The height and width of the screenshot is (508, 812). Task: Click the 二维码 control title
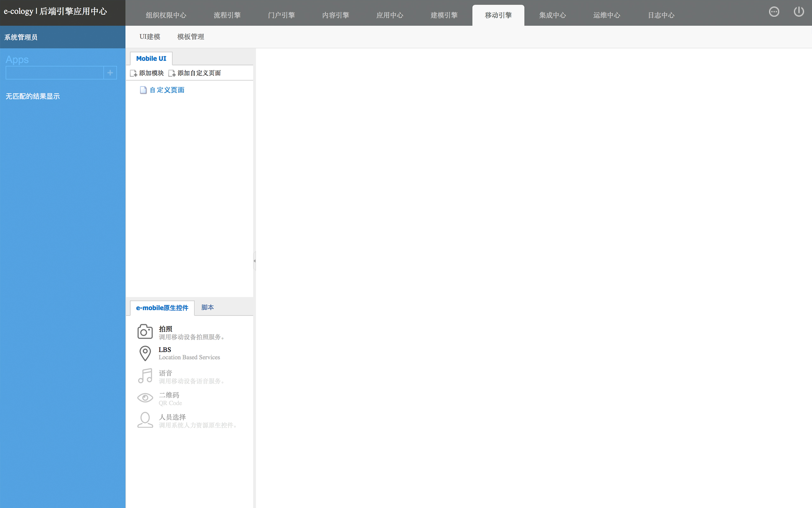169,395
